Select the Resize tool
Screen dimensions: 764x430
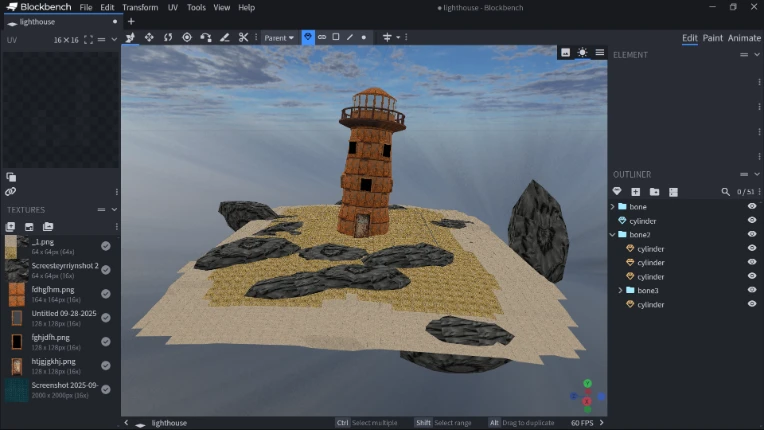(149, 37)
